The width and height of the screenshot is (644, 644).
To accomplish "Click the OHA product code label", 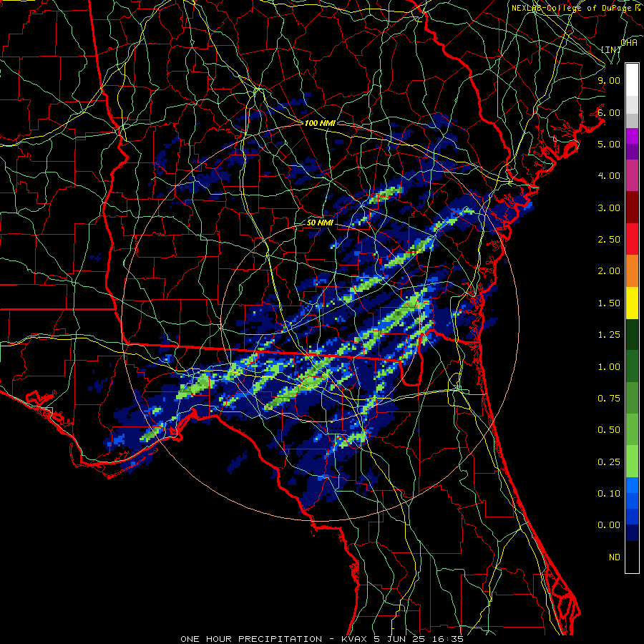I will (629, 43).
